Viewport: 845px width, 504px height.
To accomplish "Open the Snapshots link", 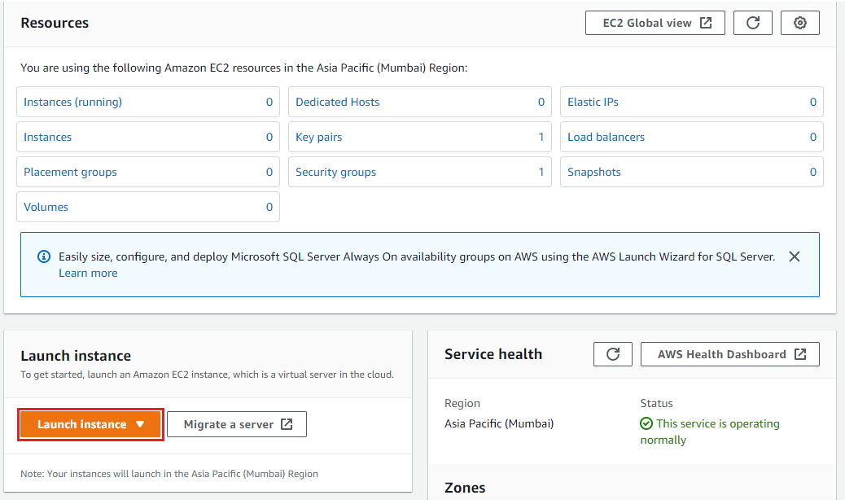I will tap(594, 172).
